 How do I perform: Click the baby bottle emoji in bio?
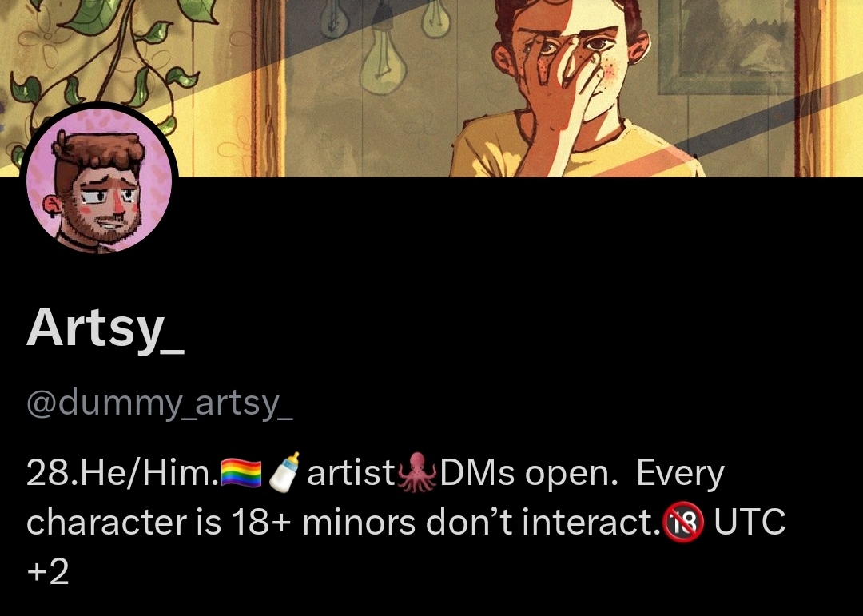[x=284, y=471]
